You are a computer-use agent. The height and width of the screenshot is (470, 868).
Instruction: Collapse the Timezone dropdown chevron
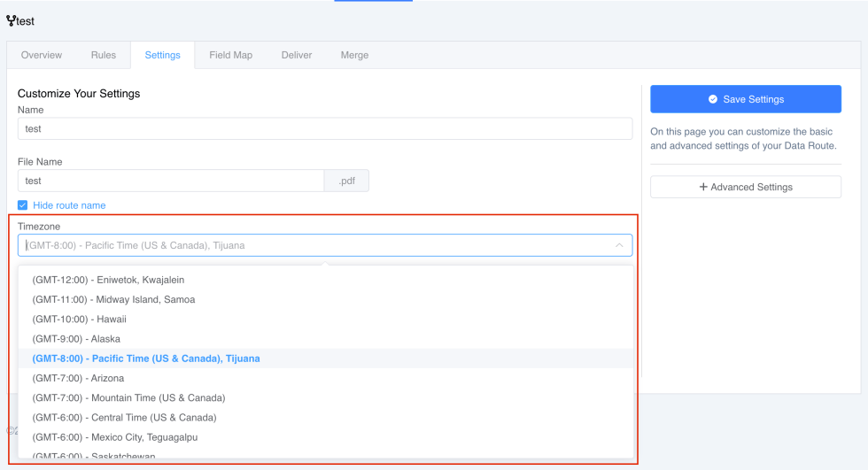click(619, 245)
